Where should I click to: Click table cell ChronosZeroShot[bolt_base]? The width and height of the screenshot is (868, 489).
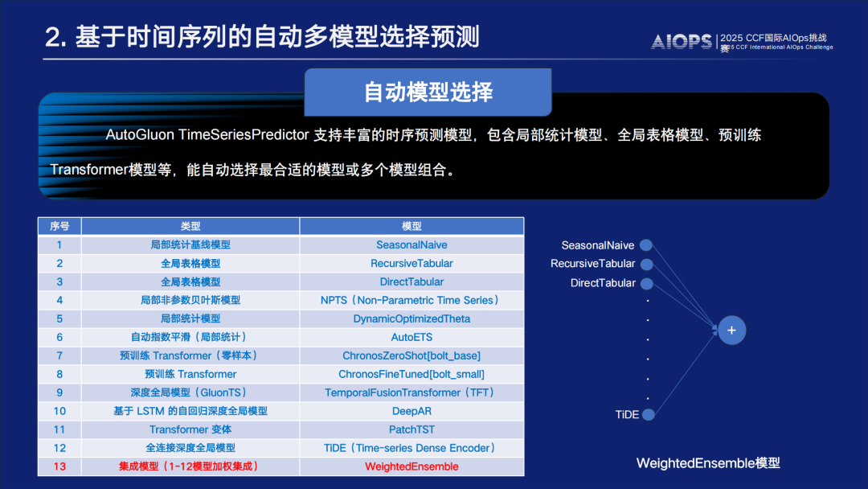(x=411, y=355)
